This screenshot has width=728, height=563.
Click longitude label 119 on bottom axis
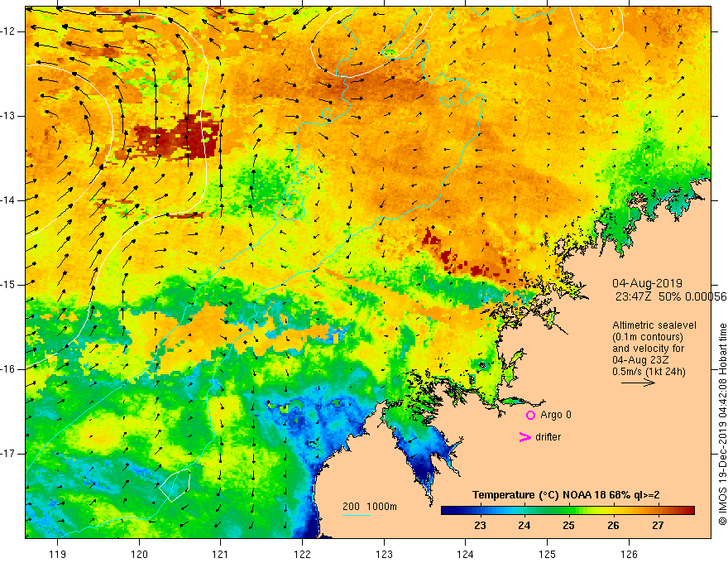(58, 554)
